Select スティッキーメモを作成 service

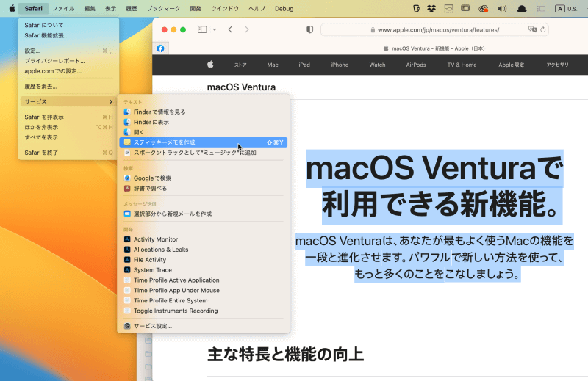click(x=204, y=142)
